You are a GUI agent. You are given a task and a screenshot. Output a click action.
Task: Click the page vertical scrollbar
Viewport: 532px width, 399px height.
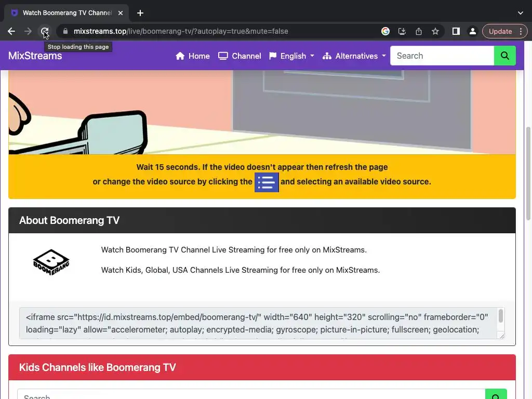click(x=528, y=173)
